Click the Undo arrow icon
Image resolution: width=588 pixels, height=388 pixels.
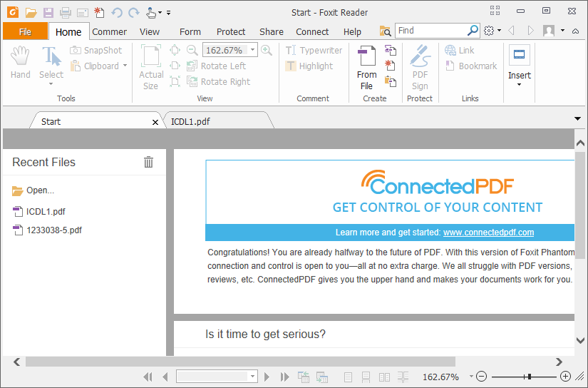click(x=117, y=13)
